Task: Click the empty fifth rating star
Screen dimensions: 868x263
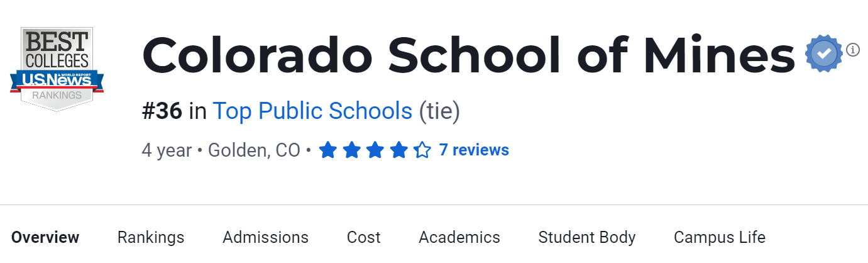Action: pyautogui.click(x=422, y=150)
